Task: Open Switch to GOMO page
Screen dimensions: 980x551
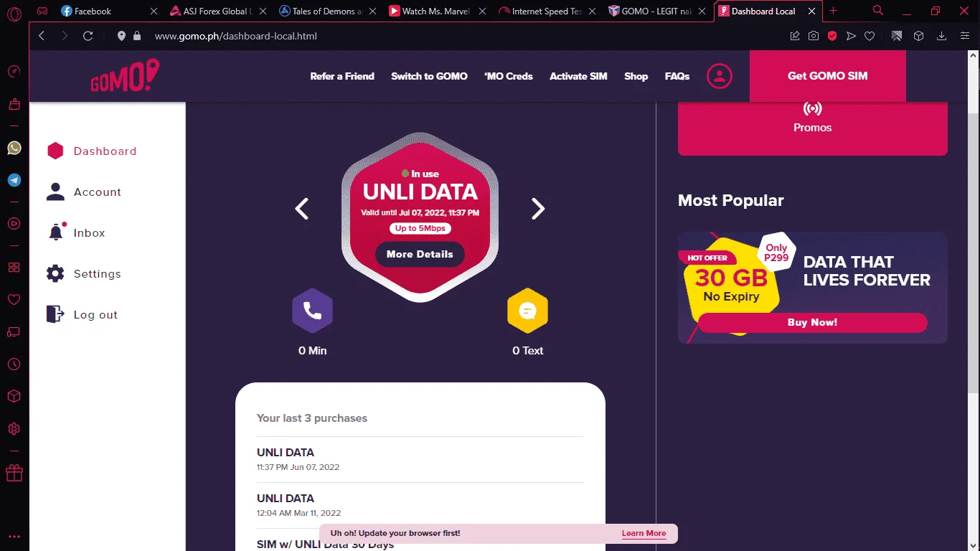Action: [429, 76]
